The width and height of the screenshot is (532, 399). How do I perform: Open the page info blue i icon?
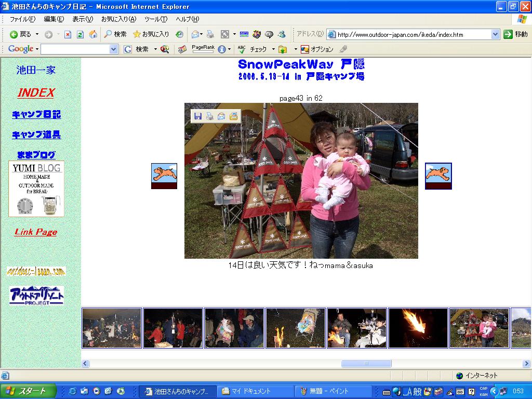222,49
